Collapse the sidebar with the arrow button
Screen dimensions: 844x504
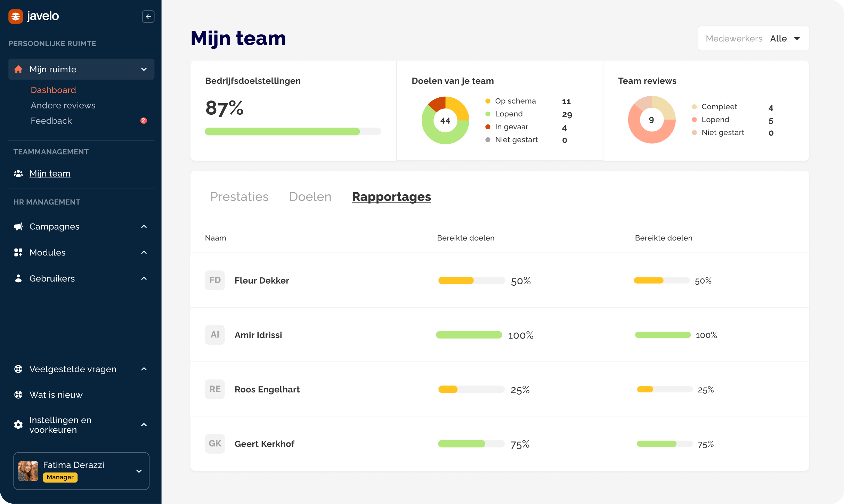[x=148, y=16]
